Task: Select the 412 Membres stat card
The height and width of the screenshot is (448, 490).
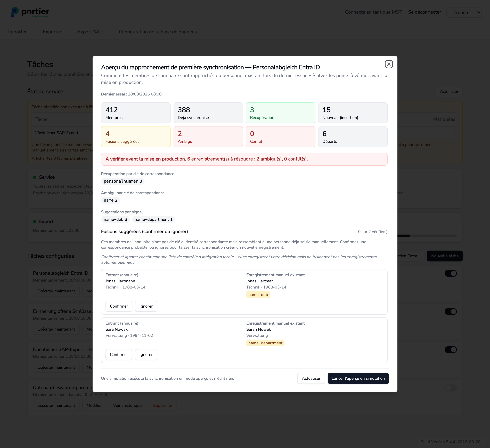Action: point(136,113)
